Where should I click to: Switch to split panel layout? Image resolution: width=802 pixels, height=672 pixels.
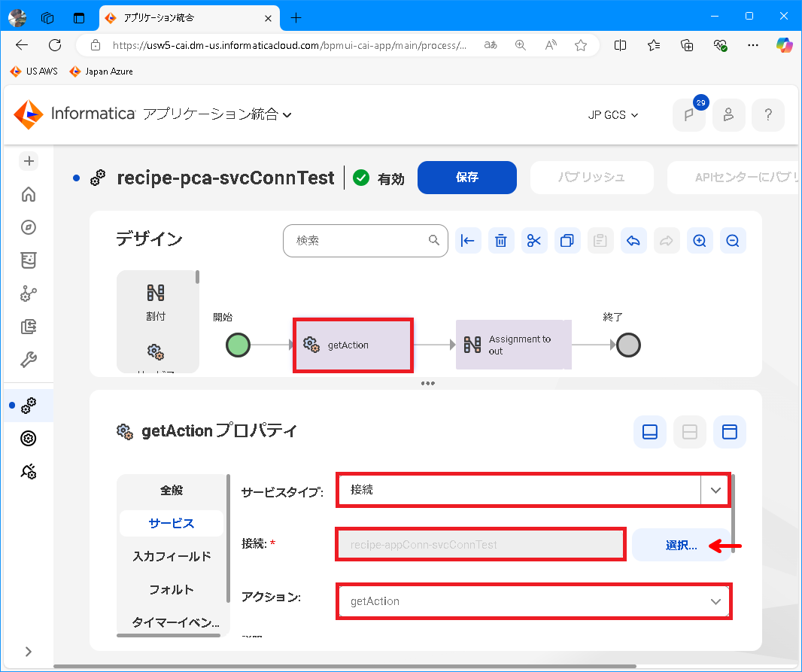point(689,432)
